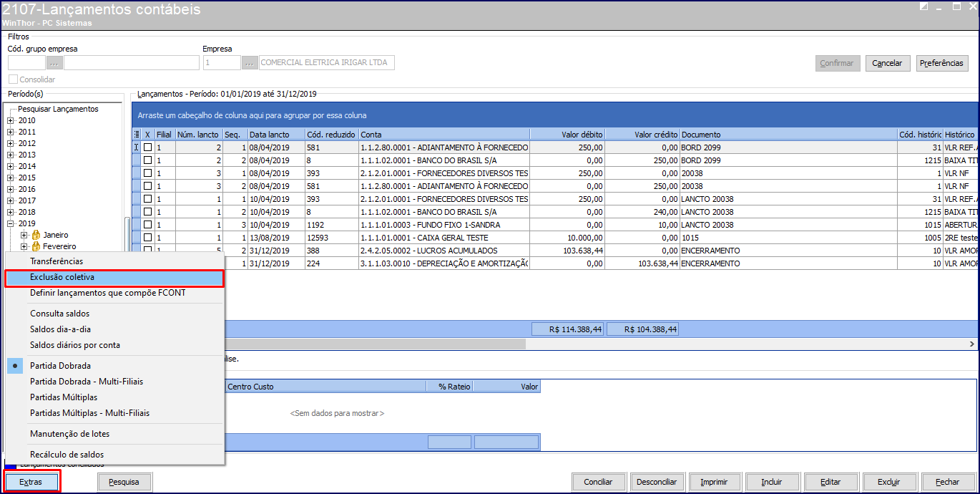Expand the 2018 year node

(11, 212)
